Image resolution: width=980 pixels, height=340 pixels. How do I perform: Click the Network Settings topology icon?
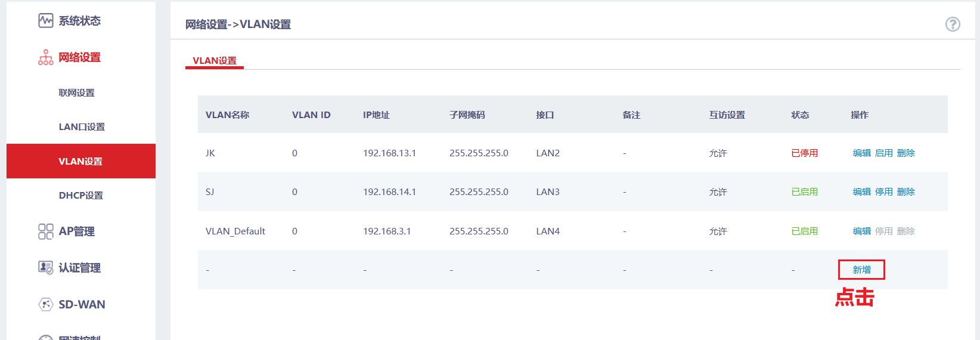[46, 57]
